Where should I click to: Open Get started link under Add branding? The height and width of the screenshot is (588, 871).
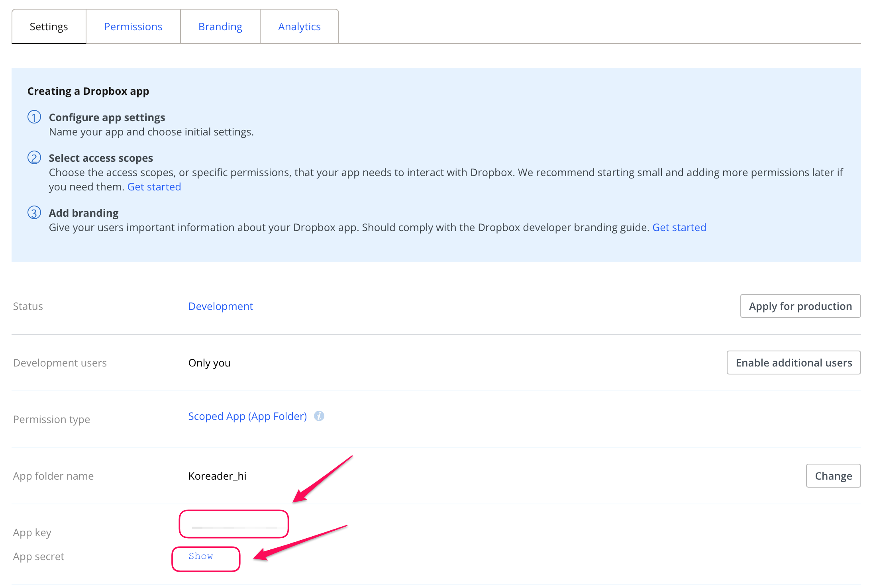(679, 227)
